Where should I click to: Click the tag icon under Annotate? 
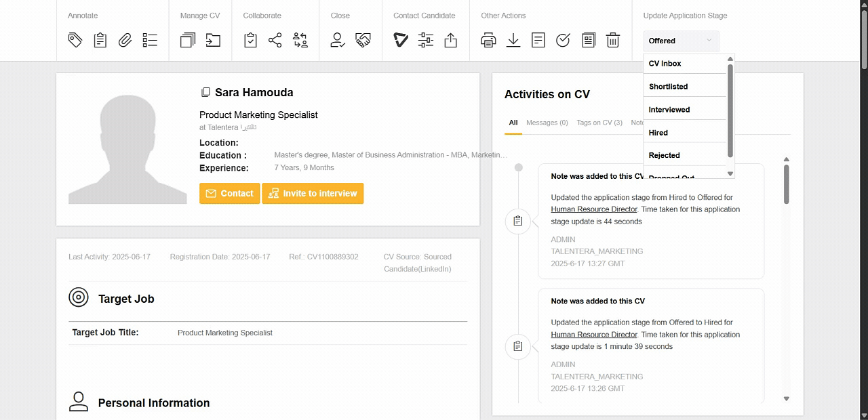click(x=75, y=41)
